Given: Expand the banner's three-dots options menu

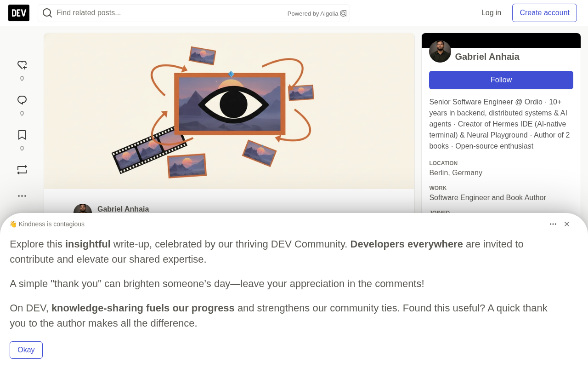Looking at the screenshot, I should coord(553,224).
